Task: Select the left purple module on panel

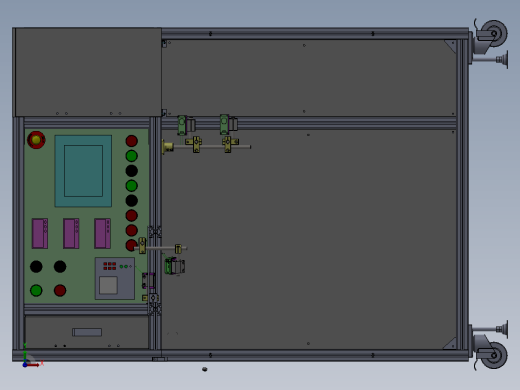Action: [x=40, y=233]
